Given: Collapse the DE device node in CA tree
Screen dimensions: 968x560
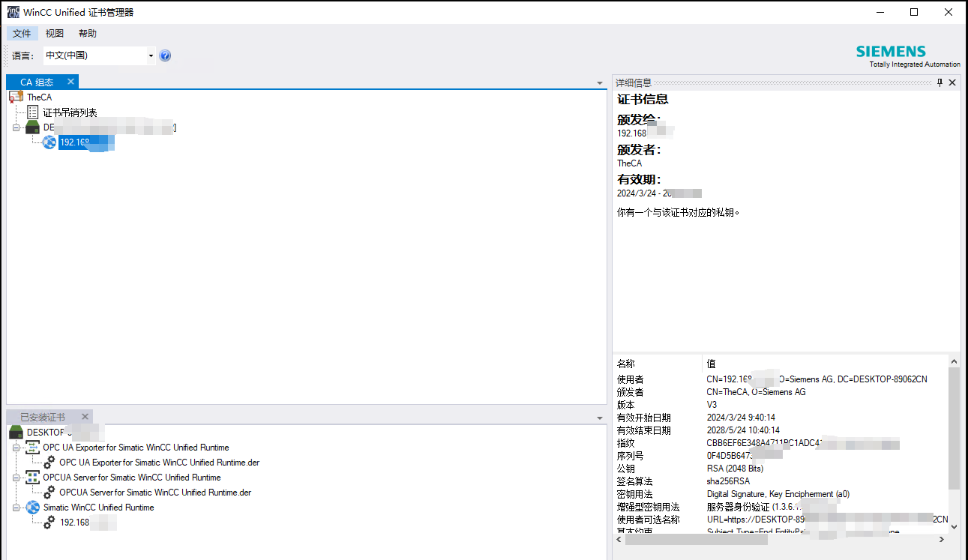Looking at the screenshot, I should pos(16,127).
